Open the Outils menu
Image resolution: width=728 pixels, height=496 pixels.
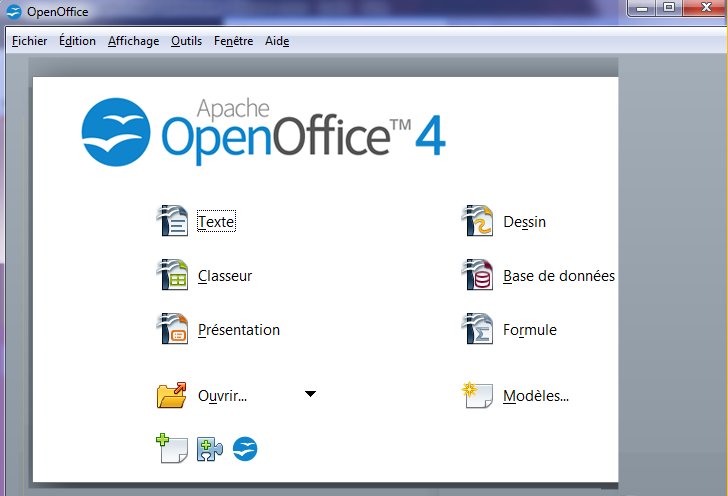pos(186,41)
